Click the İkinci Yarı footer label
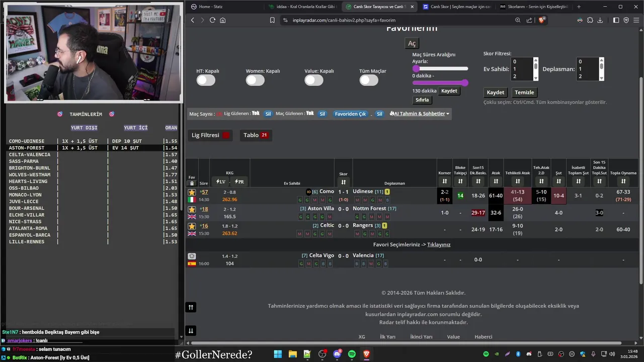This screenshot has width=644, height=362. pyautogui.click(x=421, y=337)
